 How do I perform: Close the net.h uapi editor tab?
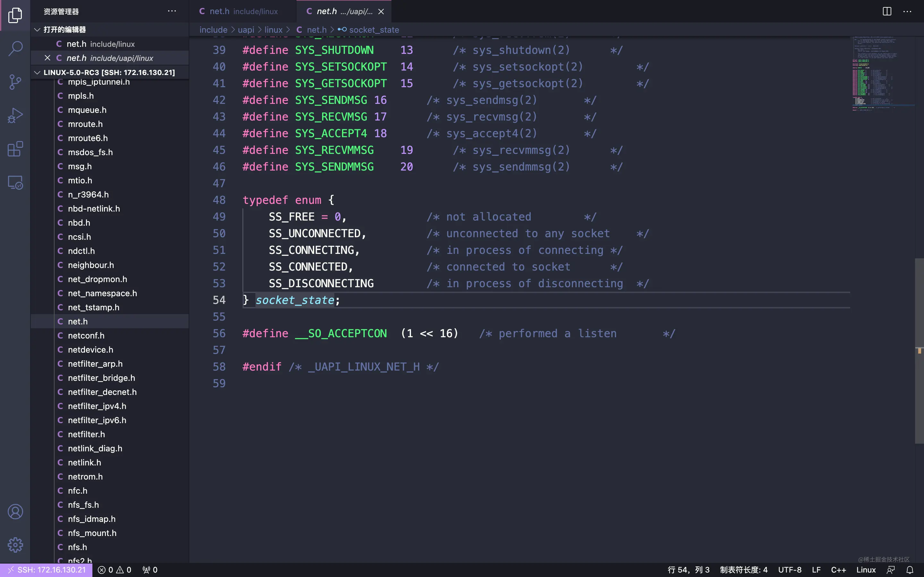pos(381,12)
